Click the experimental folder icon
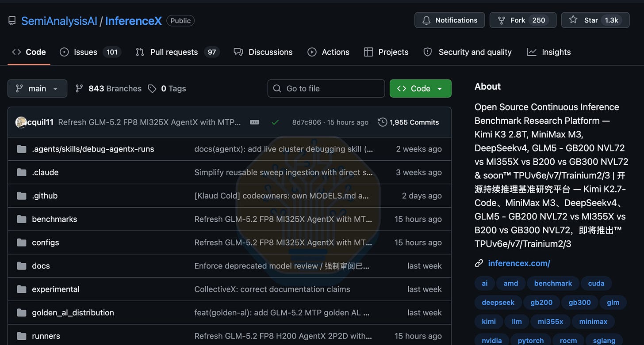 [21, 289]
